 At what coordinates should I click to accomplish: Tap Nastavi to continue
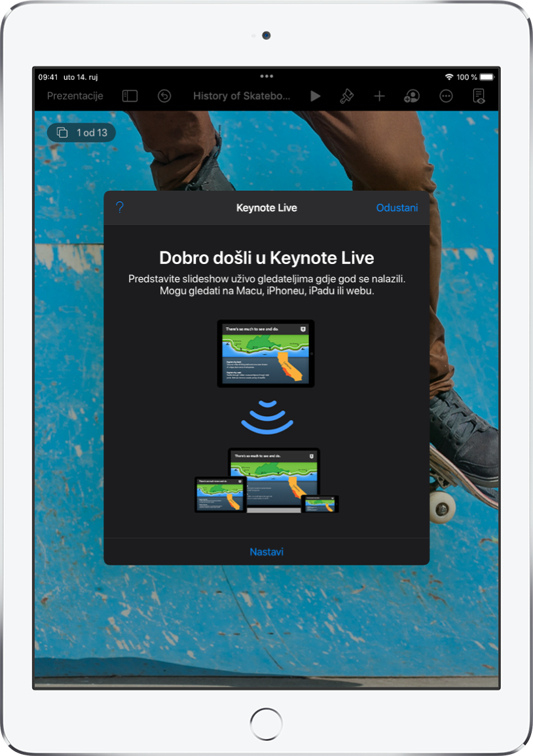[x=266, y=552]
